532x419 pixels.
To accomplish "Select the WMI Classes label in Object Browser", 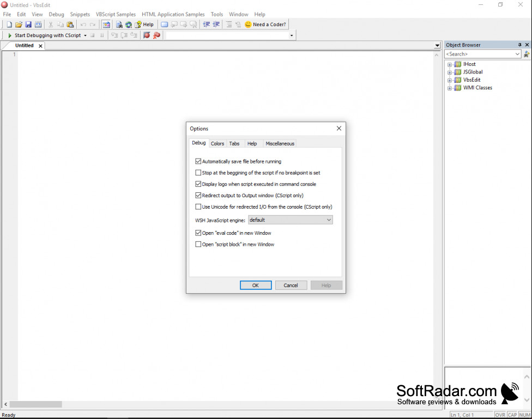I will (x=477, y=88).
